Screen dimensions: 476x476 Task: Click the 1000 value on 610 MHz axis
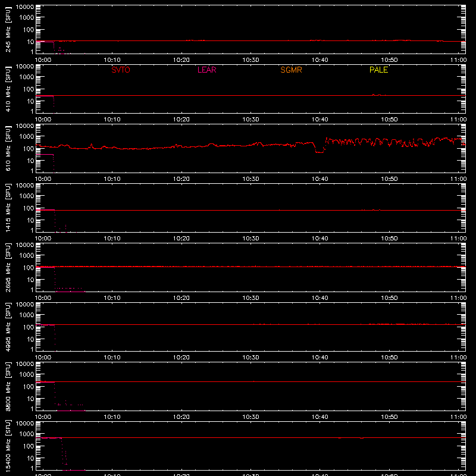(x=27, y=137)
